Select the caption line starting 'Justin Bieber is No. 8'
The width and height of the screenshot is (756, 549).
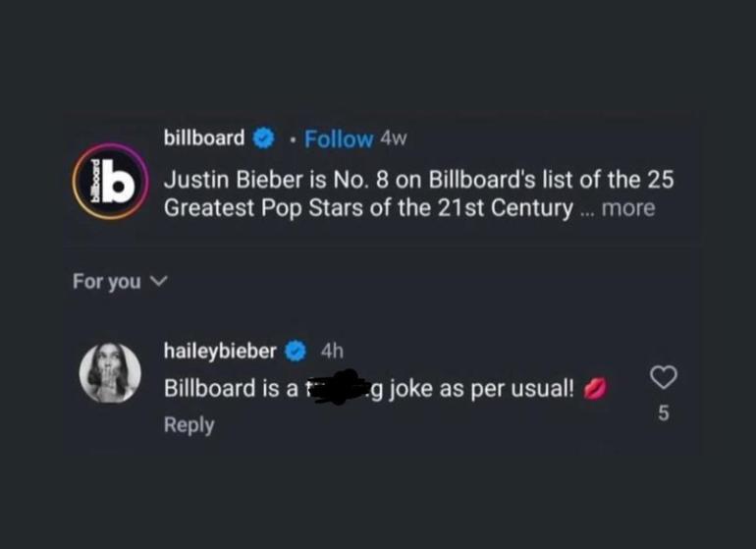click(x=418, y=181)
